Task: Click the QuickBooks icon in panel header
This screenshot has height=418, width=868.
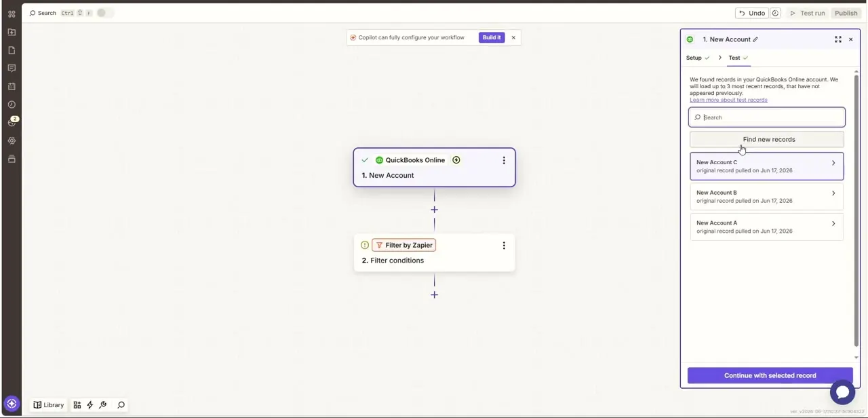Action: [x=690, y=39]
